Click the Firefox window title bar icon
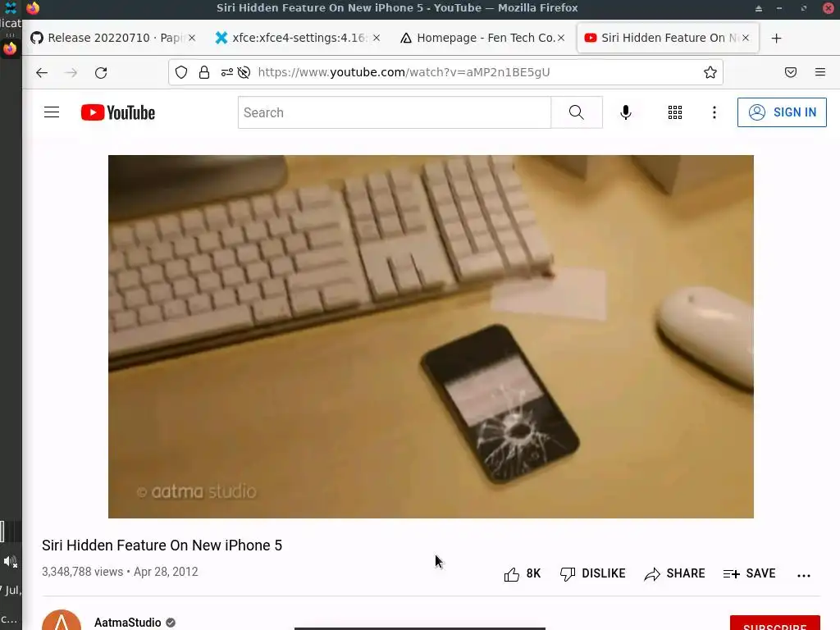The width and height of the screenshot is (840, 630). pyautogui.click(x=33, y=8)
